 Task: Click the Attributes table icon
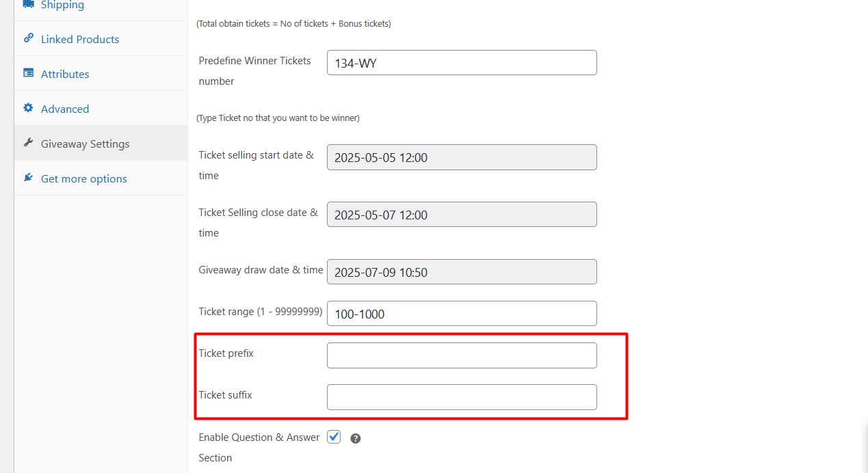28,73
